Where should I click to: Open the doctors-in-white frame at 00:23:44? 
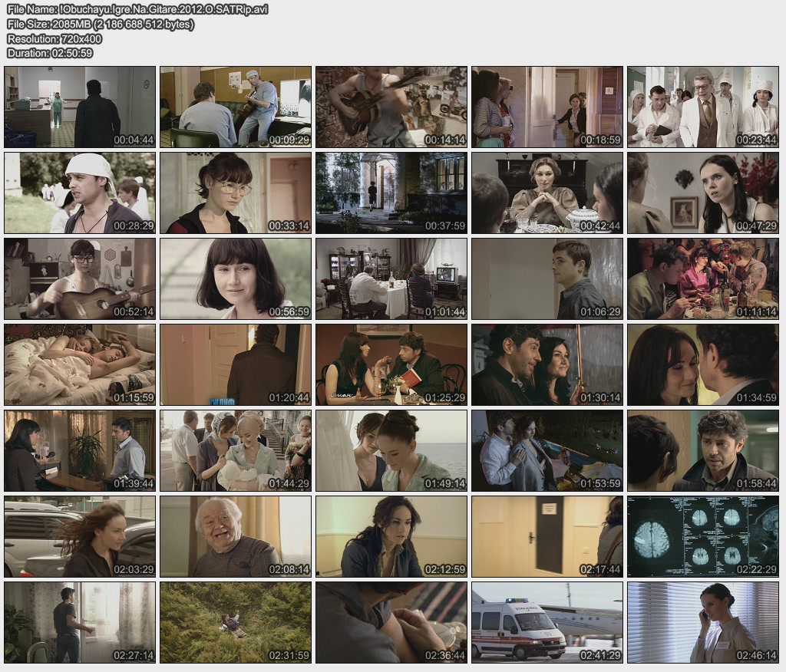pos(703,107)
